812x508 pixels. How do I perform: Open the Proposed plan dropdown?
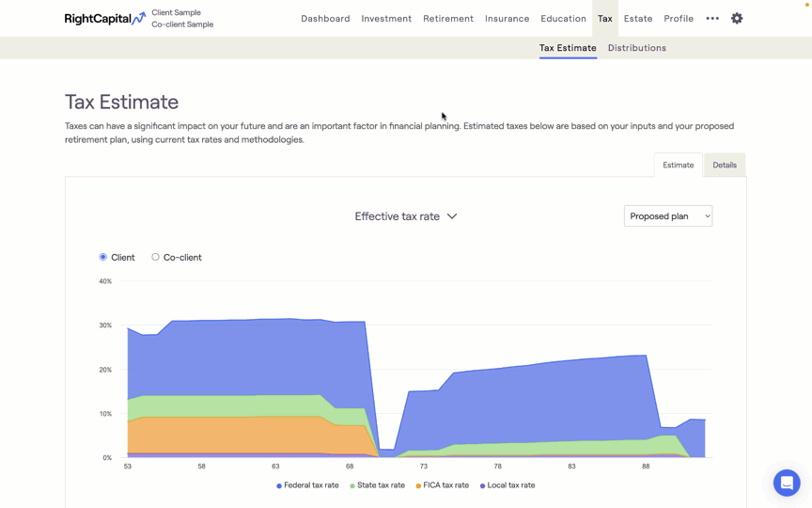pyautogui.click(x=667, y=216)
